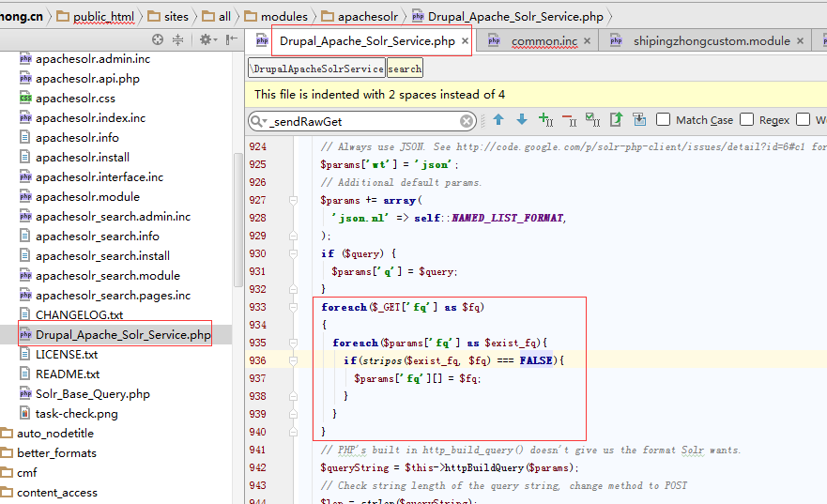
Task: Click sites in the path breadcrumb
Action: [176, 16]
